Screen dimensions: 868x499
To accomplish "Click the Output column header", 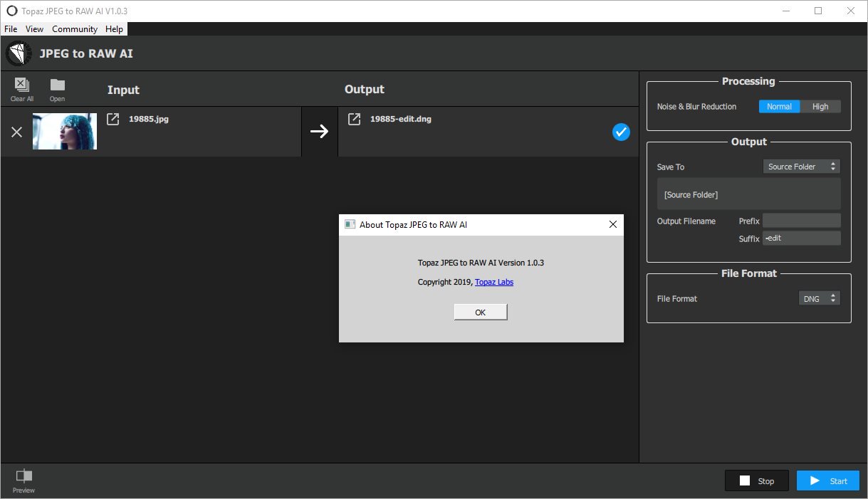I will (x=365, y=89).
